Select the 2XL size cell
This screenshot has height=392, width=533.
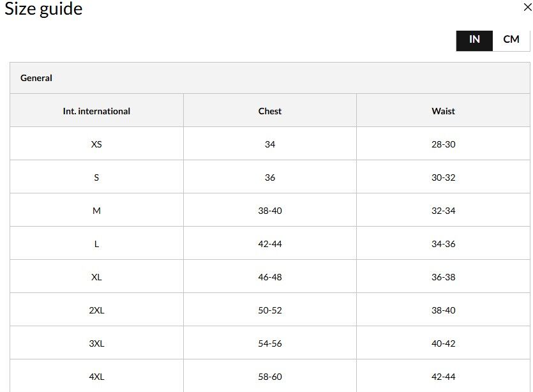pyautogui.click(x=96, y=310)
